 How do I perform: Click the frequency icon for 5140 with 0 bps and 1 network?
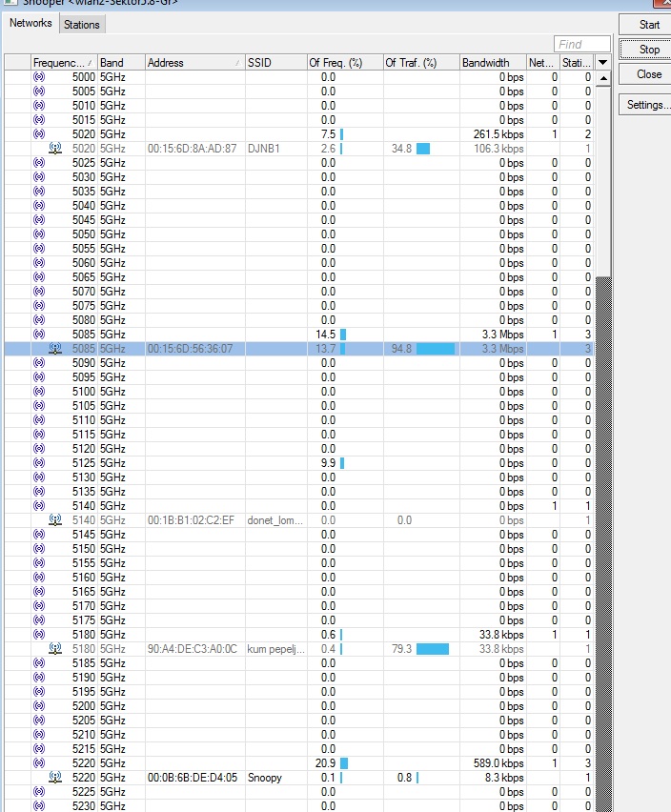[x=39, y=506]
